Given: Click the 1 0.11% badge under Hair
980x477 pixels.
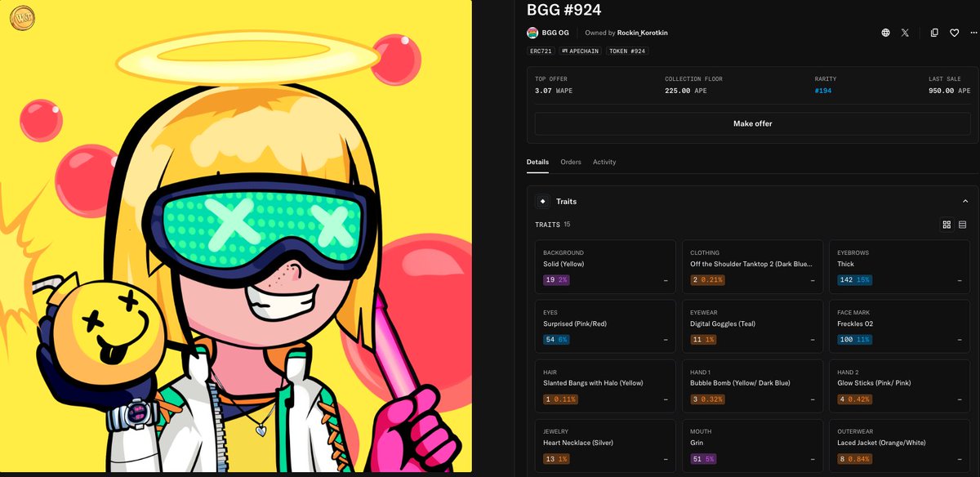Looking at the screenshot, I should tap(560, 399).
